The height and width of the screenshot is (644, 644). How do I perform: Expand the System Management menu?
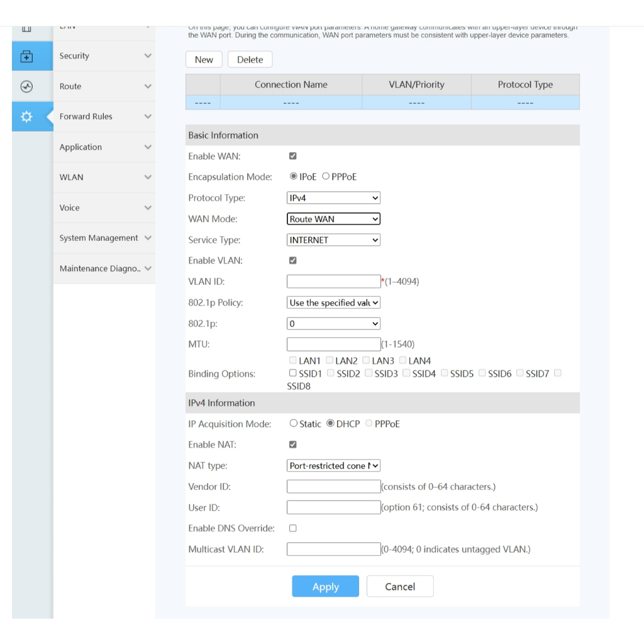[x=104, y=238]
